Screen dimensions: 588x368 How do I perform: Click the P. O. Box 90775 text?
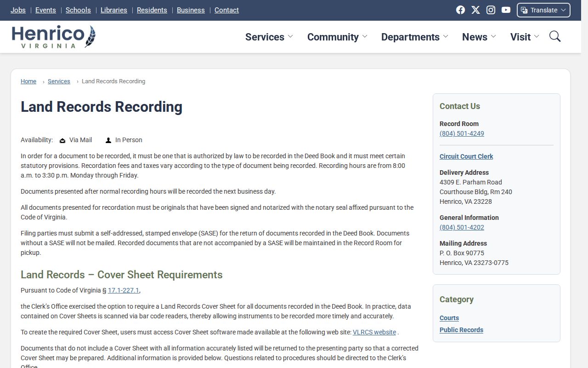pyautogui.click(x=462, y=253)
